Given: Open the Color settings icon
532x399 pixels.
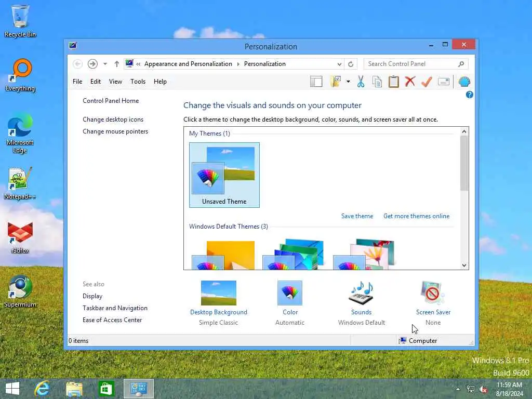Looking at the screenshot, I should click(290, 293).
